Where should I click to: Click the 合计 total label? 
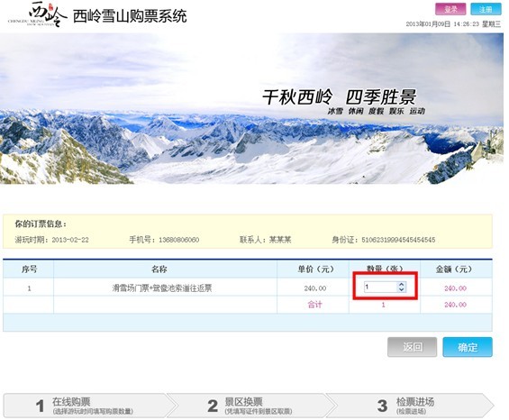tap(314, 305)
